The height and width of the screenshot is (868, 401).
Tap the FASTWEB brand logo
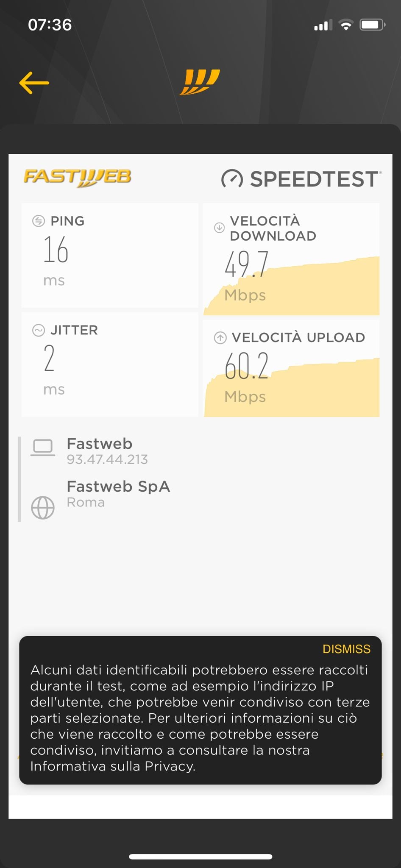[x=77, y=178]
